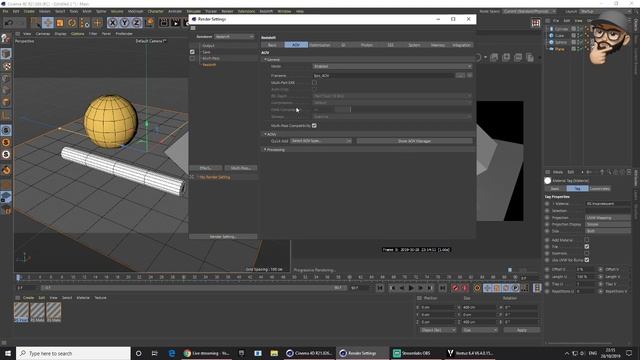The height and width of the screenshot is (360, 640).
Task: Click Render View clapperboard icon
Action: pos(164,23)
